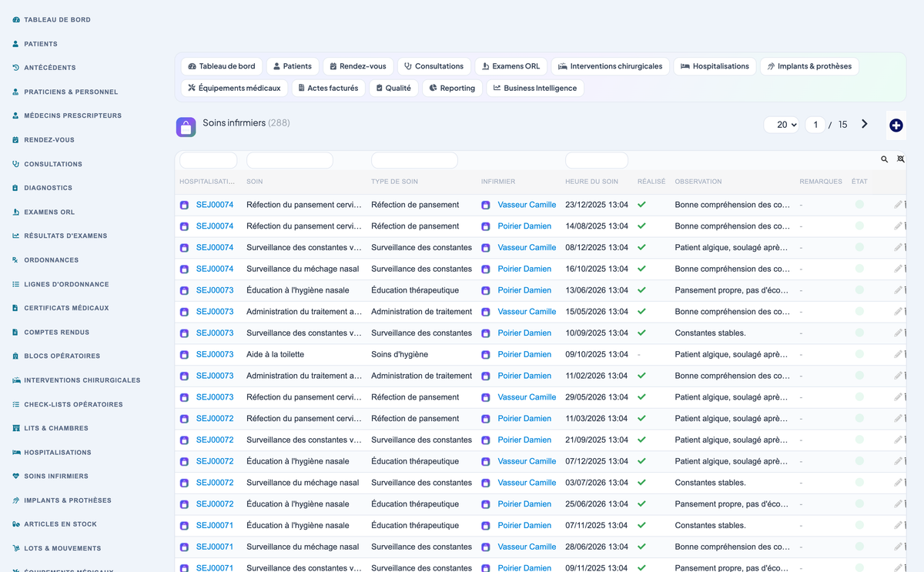The width and height of the screenshot is (924, 572).
Task: Sort by the Observation column header
Action: [698, 182]
